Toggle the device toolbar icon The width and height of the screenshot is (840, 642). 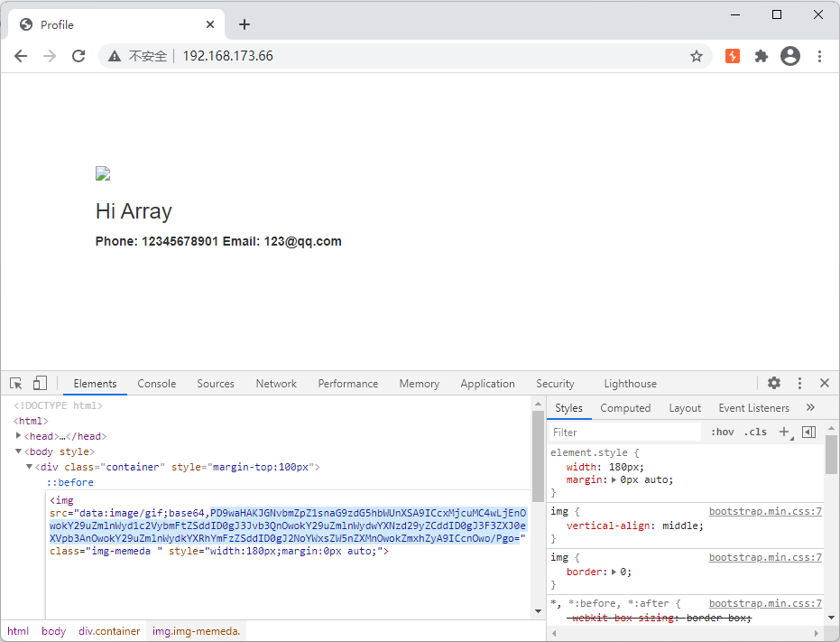[x=40, y=384]
